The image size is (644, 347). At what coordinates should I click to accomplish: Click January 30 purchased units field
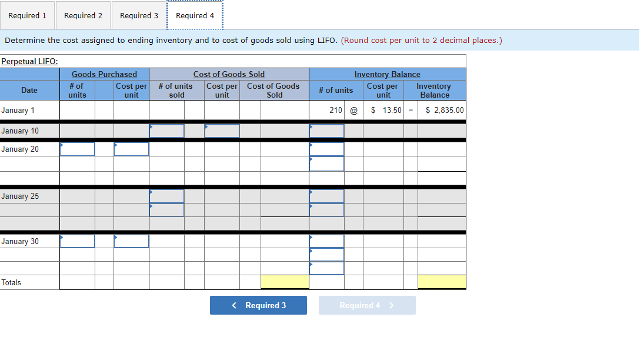(77, 241)
